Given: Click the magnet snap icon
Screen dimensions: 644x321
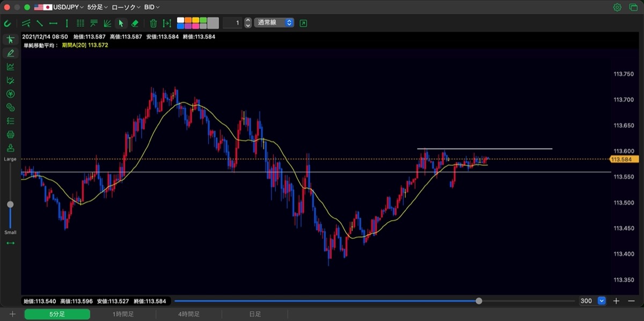Looking at the screenshot, I should coord(8,23).
